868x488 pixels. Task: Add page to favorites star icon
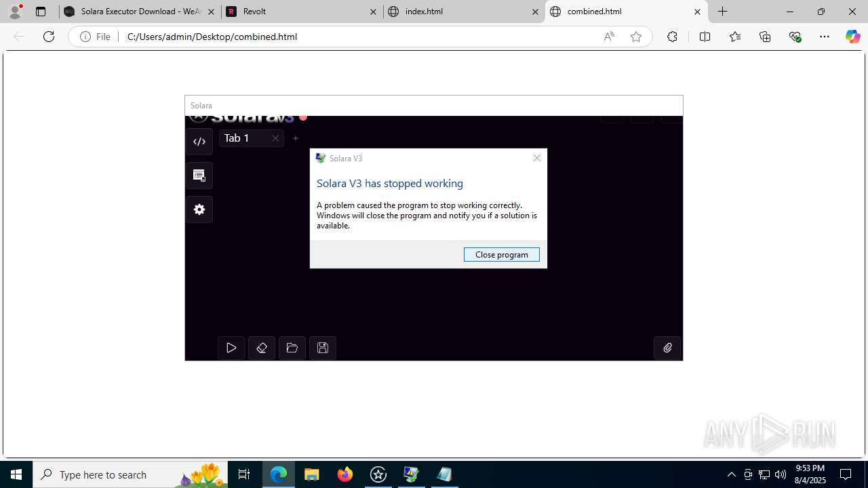tap(636, 37)
